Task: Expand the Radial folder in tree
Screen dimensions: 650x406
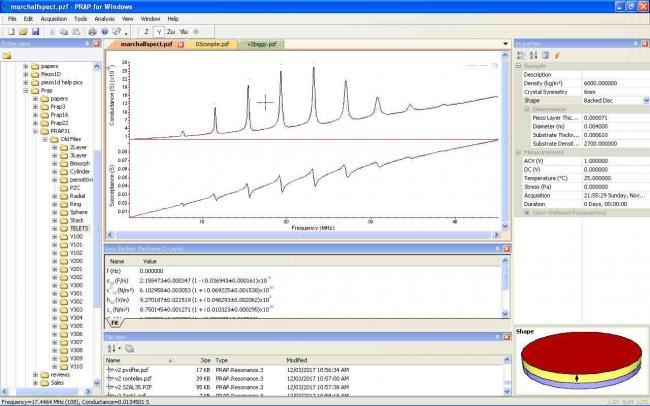Action: click(55, 196)
